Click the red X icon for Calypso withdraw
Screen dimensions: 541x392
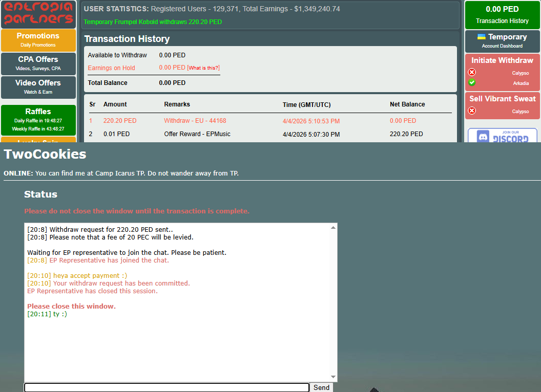click(472, 72)
